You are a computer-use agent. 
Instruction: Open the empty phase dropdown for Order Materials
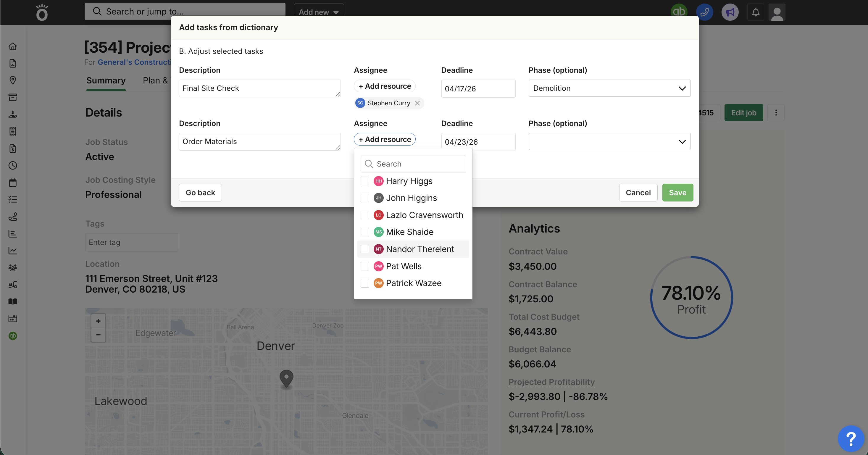pyautogui.click(x=609, y=141)
